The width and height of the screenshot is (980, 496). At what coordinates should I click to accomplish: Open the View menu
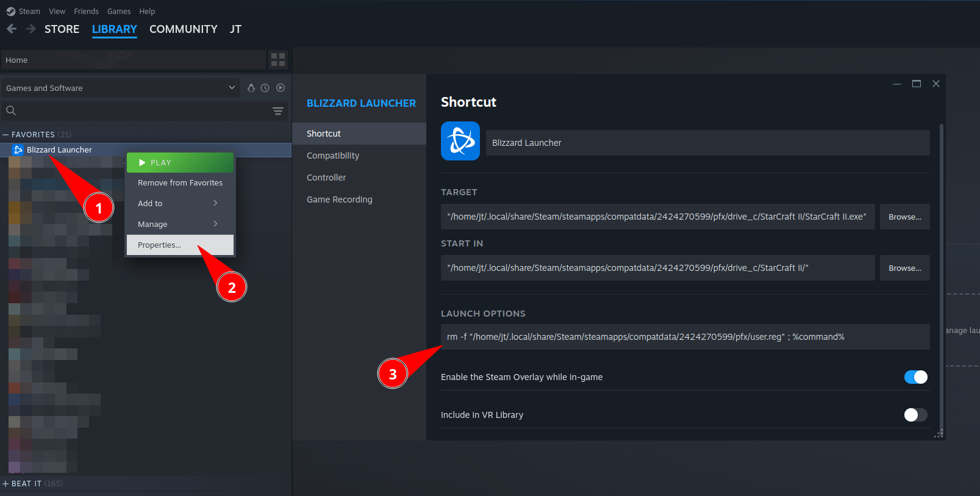[57, 11]
